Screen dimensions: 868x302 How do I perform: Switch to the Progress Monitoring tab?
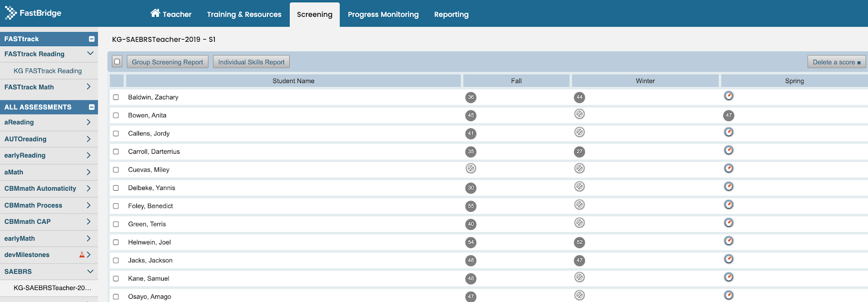pyautogui.click(x=383, y=14)
